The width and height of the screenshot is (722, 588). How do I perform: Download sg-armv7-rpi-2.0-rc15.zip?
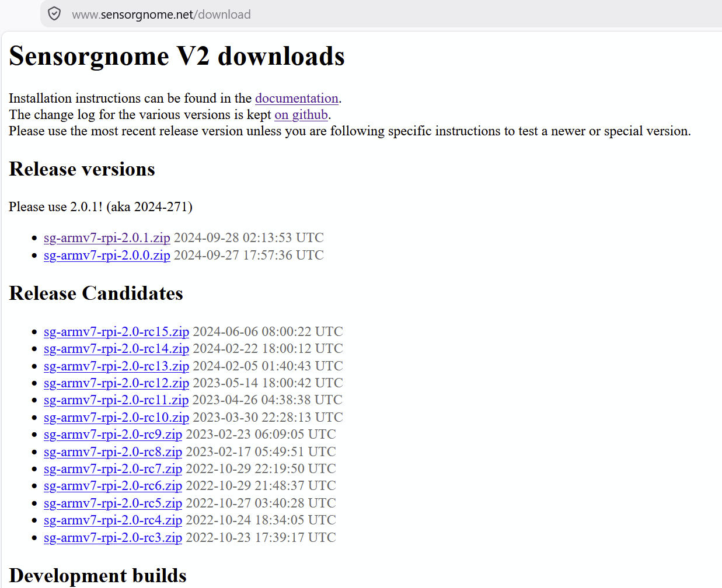pyautogui.click(x=116, y=331)
